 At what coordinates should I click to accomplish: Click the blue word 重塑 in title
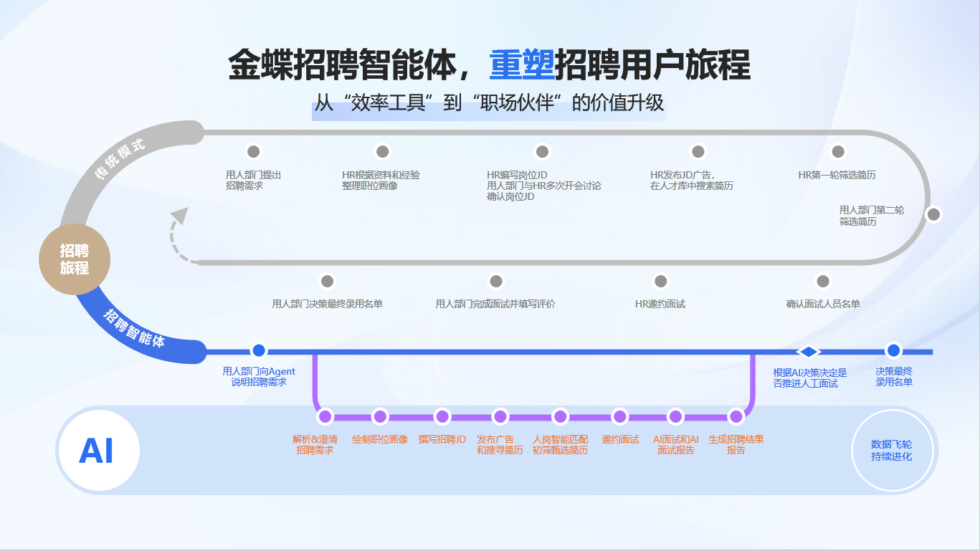(x=522, y=65)
